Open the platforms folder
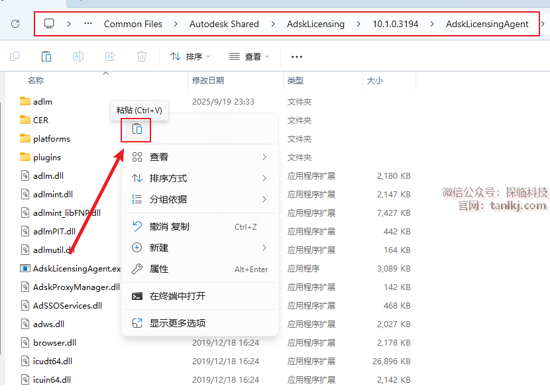Image resolution: width=550 pixels, height=392 pixels. [x=51, y=139]
